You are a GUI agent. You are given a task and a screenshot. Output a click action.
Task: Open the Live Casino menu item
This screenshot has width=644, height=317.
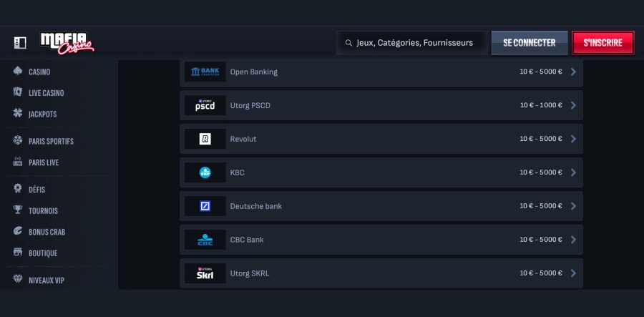click(x=46, y=93)
